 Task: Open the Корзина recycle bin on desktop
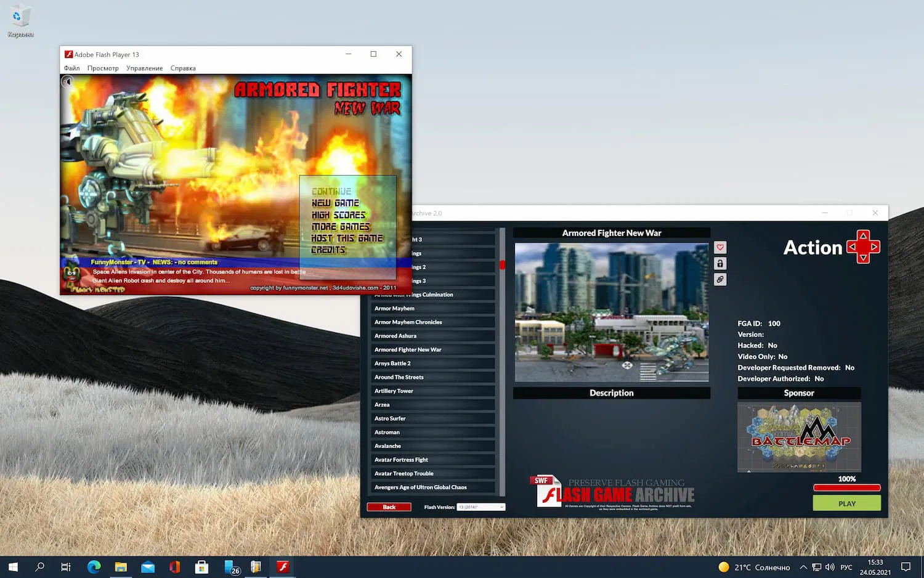point(19,15)
